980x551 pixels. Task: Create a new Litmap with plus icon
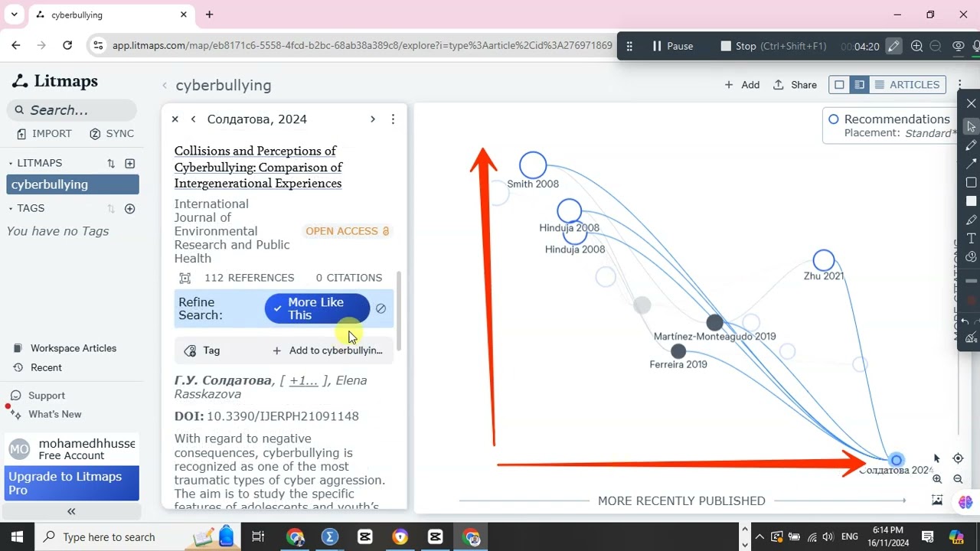[129, 164]
